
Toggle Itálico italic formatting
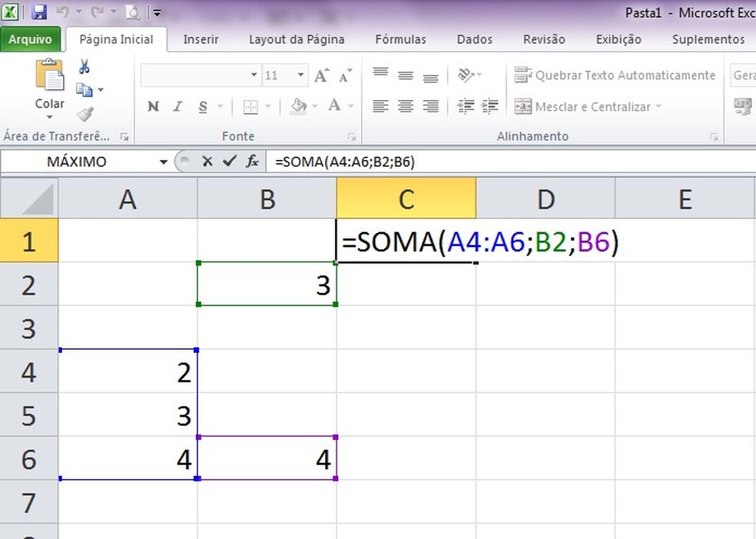click(x=178, y=106)
